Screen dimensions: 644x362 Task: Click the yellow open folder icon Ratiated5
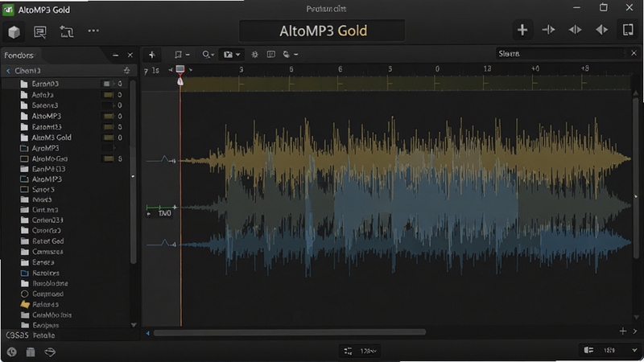tap(25, 305)
